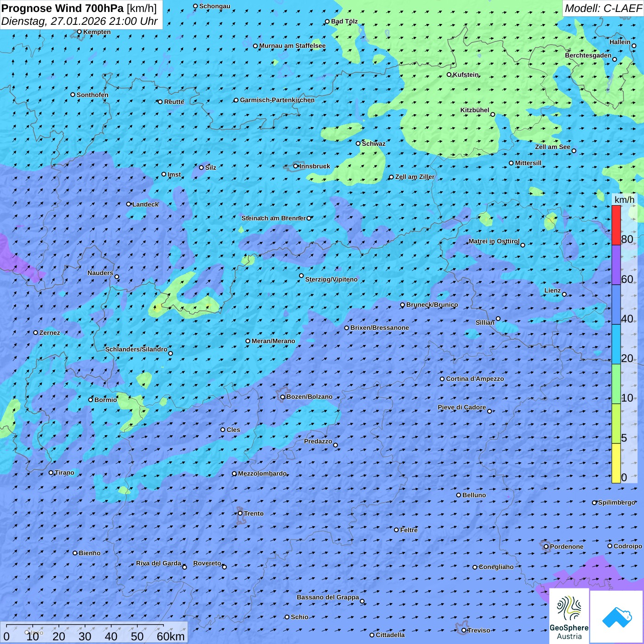Click the Bassano del Grappa label

(328, 597)
